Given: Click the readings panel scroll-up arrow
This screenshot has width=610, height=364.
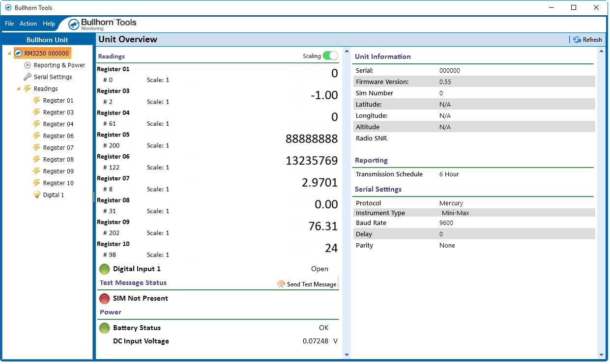Looking at the screenshot, I should [x=346, y=51].
